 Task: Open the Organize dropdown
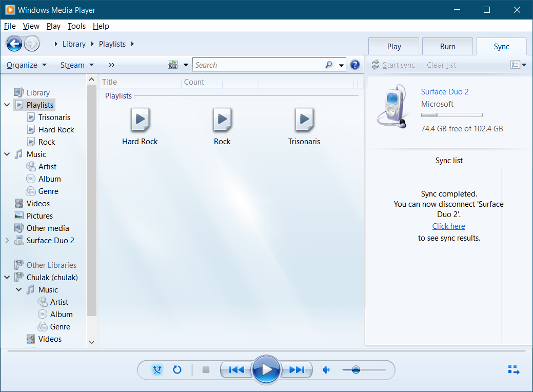click(x=27, y=65)
